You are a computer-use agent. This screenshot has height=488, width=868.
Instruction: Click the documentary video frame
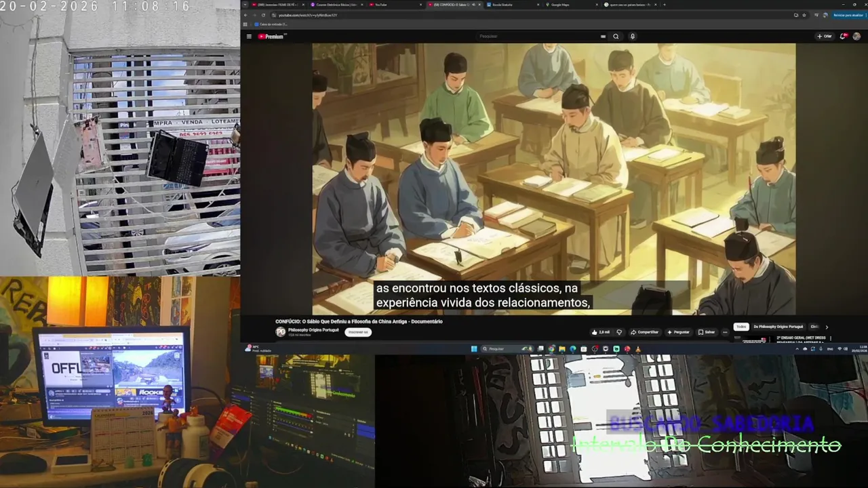553,179
